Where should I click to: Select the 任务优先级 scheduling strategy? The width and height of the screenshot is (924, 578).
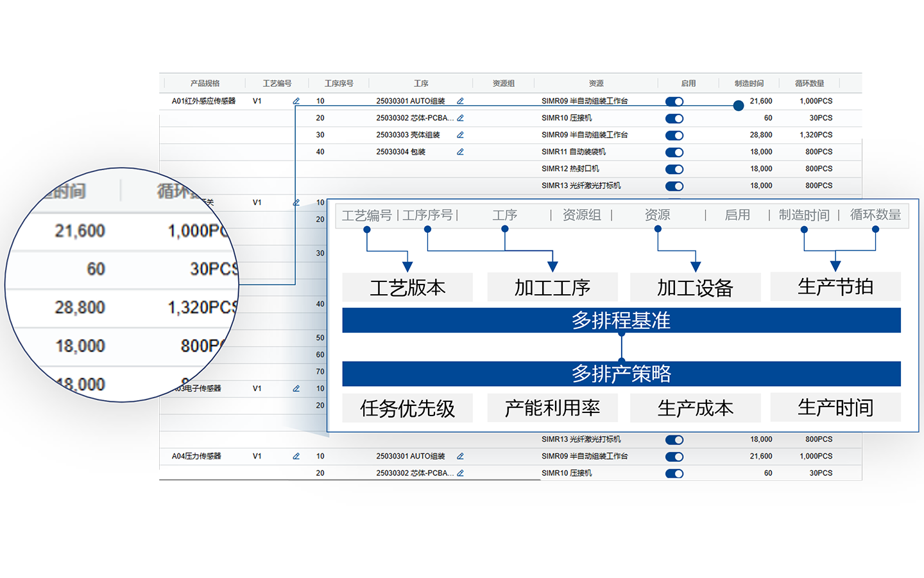407,407
